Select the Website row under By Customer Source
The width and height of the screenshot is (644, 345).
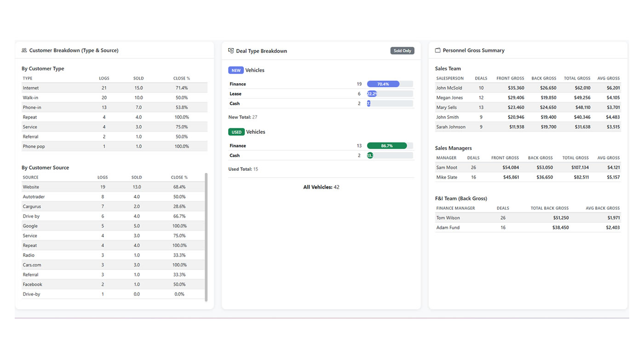tap(69, 187)
